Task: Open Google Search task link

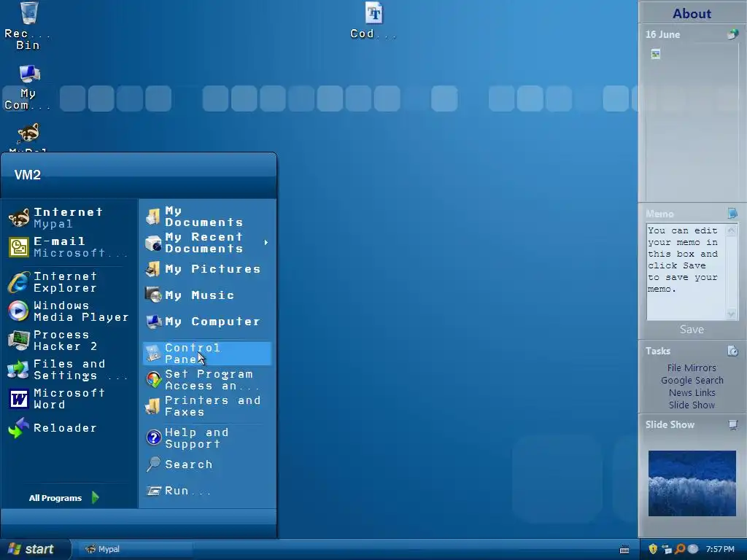Action: pyautogui.click(x=692, y=380)
